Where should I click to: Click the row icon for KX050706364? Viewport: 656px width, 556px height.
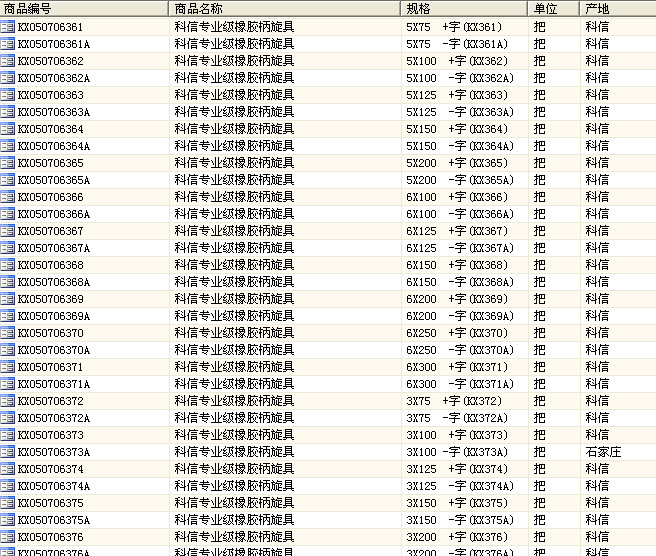point(8,129)
